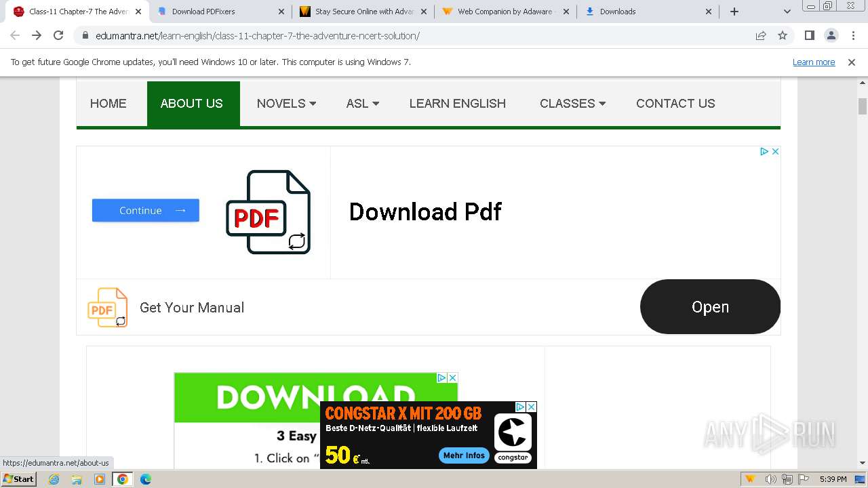This screenshot has width=868, height=488.
Task: Open HOME in site navigation
Action: pos(108,104)
